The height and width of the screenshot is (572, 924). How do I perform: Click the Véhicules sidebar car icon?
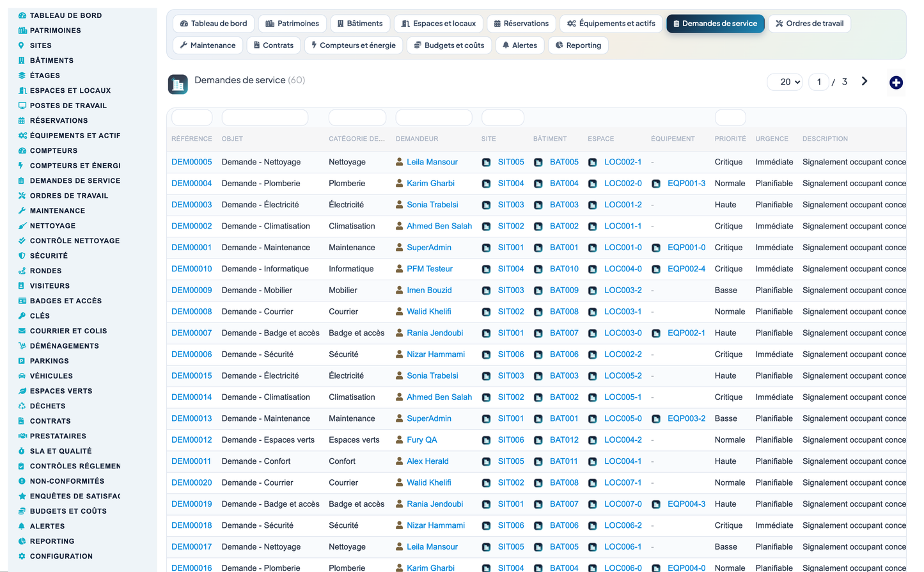[22, 376]
